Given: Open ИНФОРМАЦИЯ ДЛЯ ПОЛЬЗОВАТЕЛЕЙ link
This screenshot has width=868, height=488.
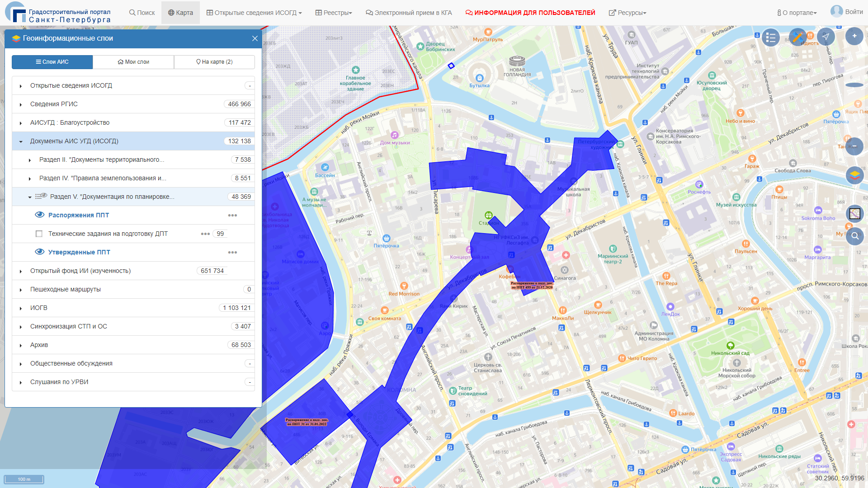Looking at the screenshot, I should point(530,13).
